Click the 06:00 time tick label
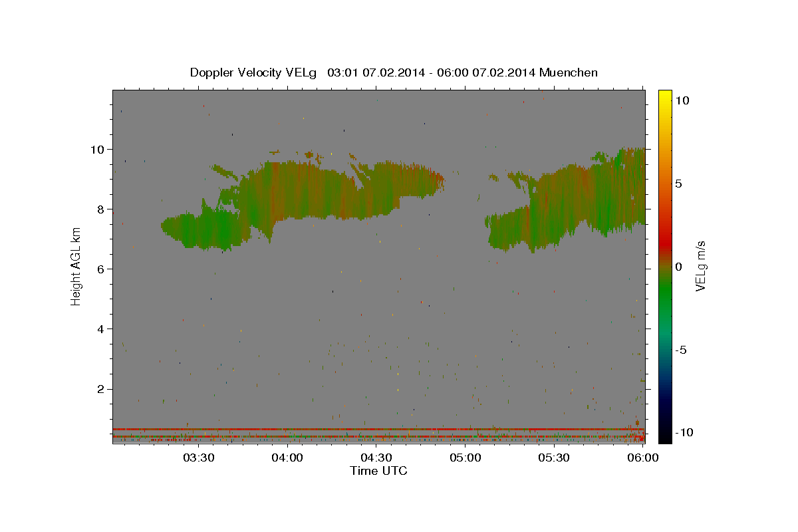 pyautogui.click(x=642, y=458)
